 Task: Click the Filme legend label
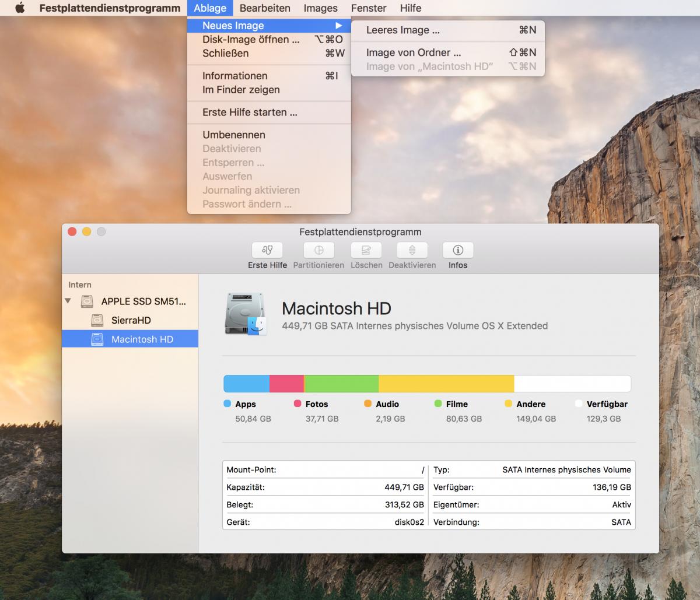click(457, 404)
